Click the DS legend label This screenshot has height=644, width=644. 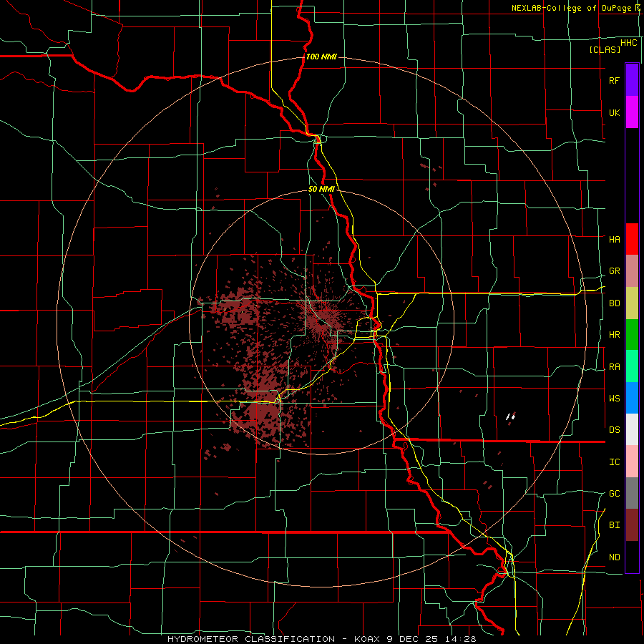tap(614, 430)
